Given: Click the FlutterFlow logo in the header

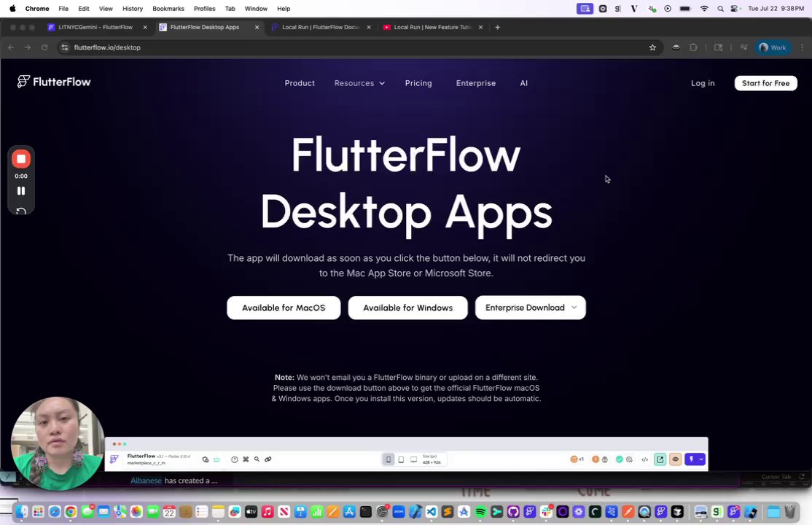Looking at the screenshot, I should [x=54, y=82].
